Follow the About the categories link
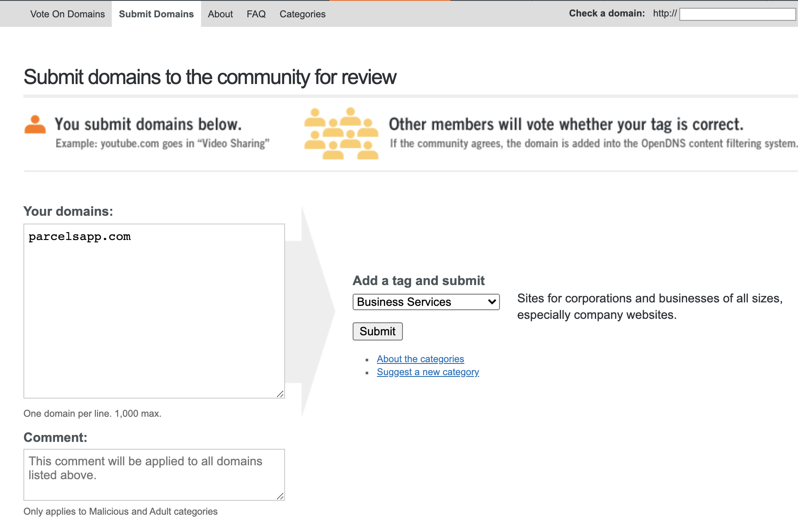The height and width of the screenshot is (532, 798). (420, 359)
